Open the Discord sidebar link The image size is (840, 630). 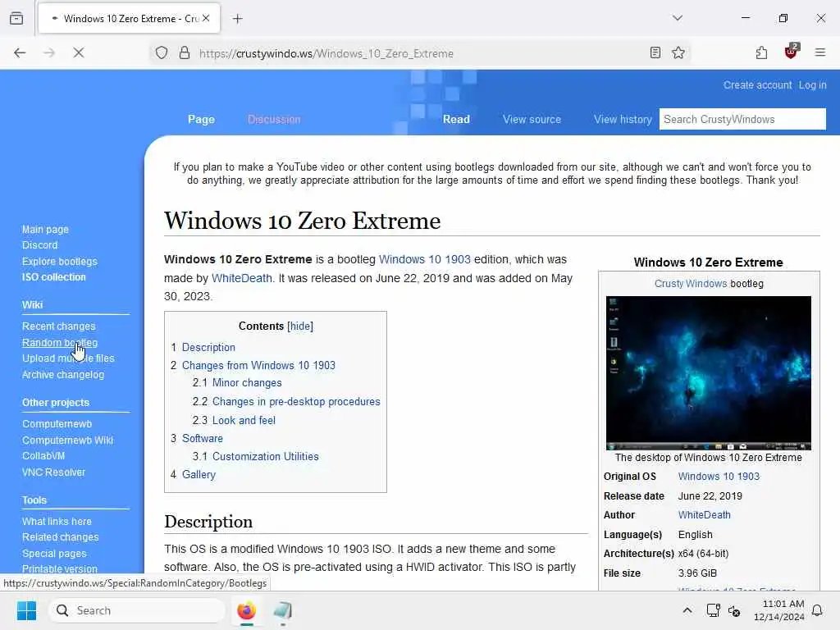[x=39, y=244]
